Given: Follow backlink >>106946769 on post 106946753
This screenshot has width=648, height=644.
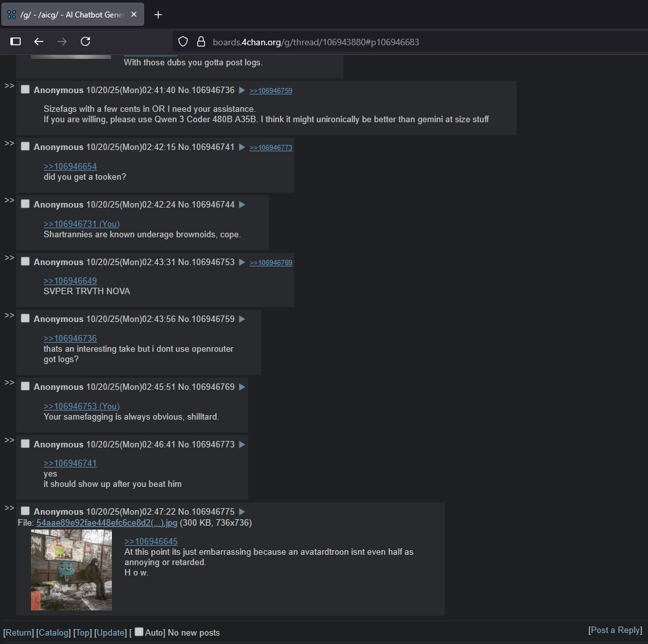Looking at the screenshot, I should (x=271, y=263).
